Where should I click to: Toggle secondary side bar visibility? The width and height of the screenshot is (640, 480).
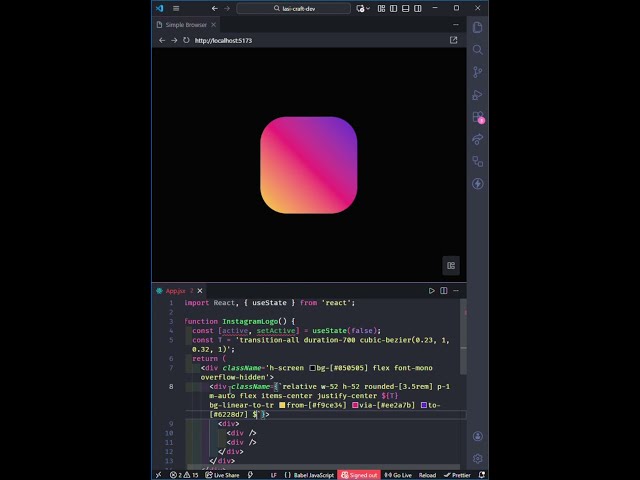click(418, 8)
